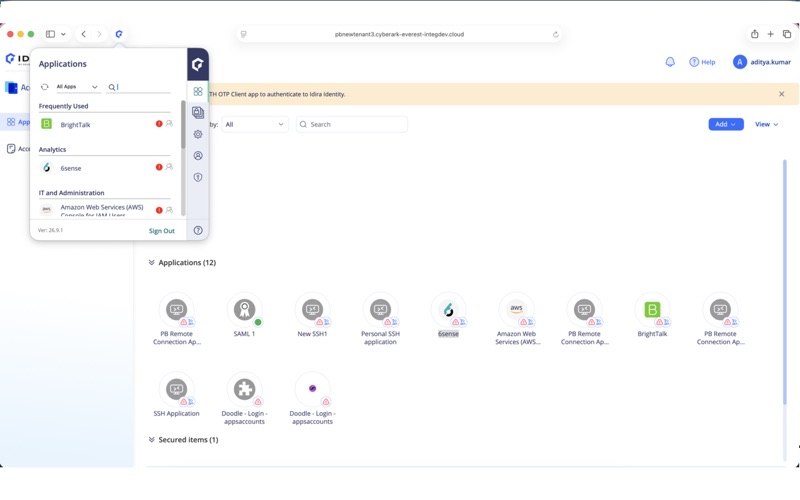
Task: Click 6sense's red alert indicator in popup
Action: tap(159, 167)
